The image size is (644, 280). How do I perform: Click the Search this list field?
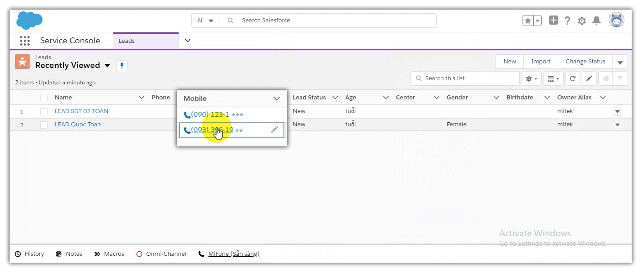(469, 78)
